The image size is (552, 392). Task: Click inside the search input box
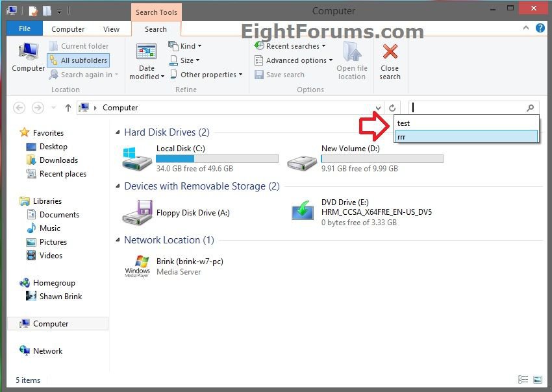click(466, 108)
